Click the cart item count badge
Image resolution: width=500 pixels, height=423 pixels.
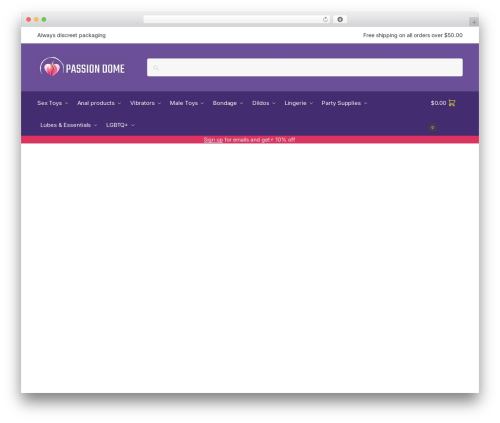point(432,127)
